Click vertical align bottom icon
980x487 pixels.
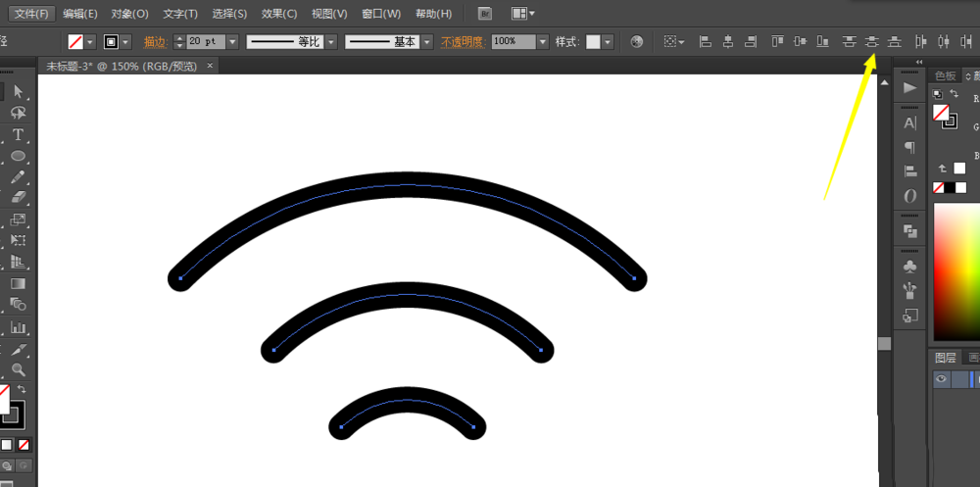tap(823, 42)
